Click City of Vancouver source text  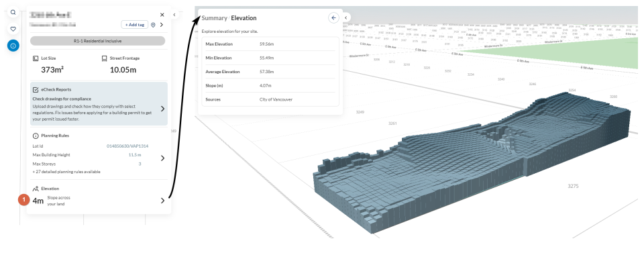276,99
